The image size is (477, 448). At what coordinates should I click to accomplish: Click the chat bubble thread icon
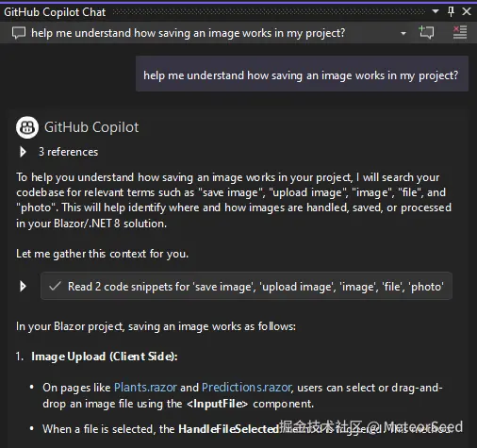coord(19,33)
